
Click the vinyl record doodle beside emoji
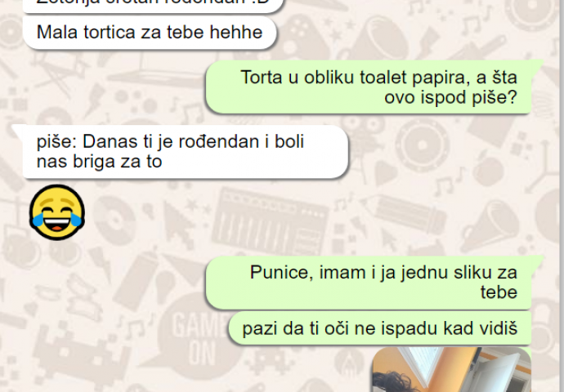(114, 218)
